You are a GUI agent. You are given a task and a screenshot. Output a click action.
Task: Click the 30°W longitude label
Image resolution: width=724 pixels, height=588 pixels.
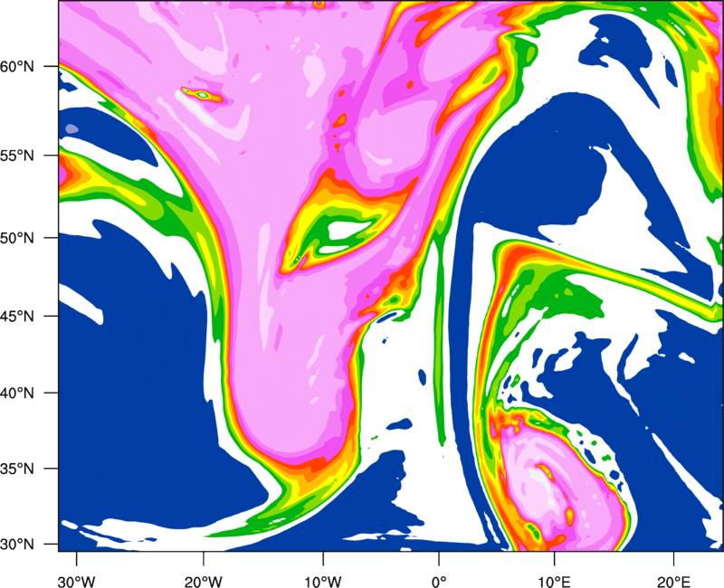tap(76, 582)
